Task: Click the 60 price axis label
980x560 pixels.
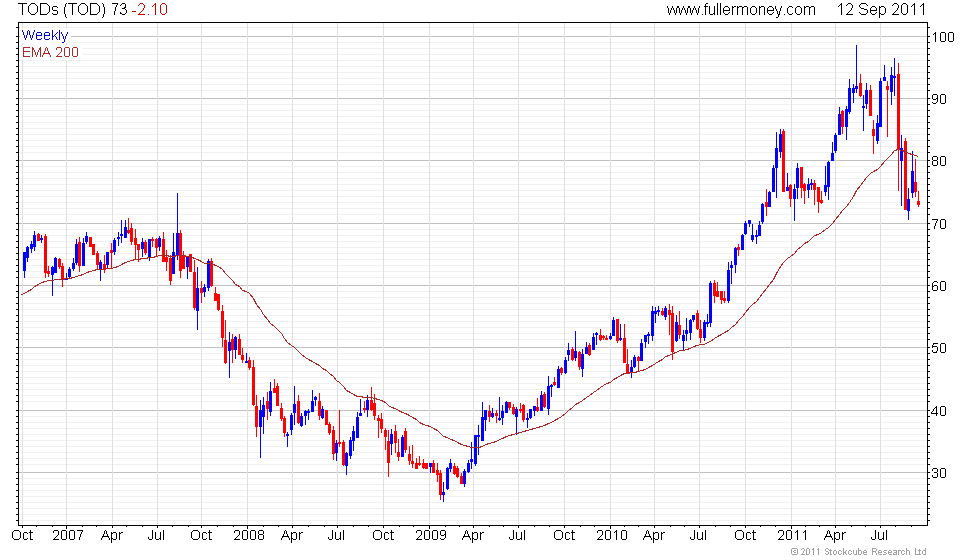Action: [939, 286]
